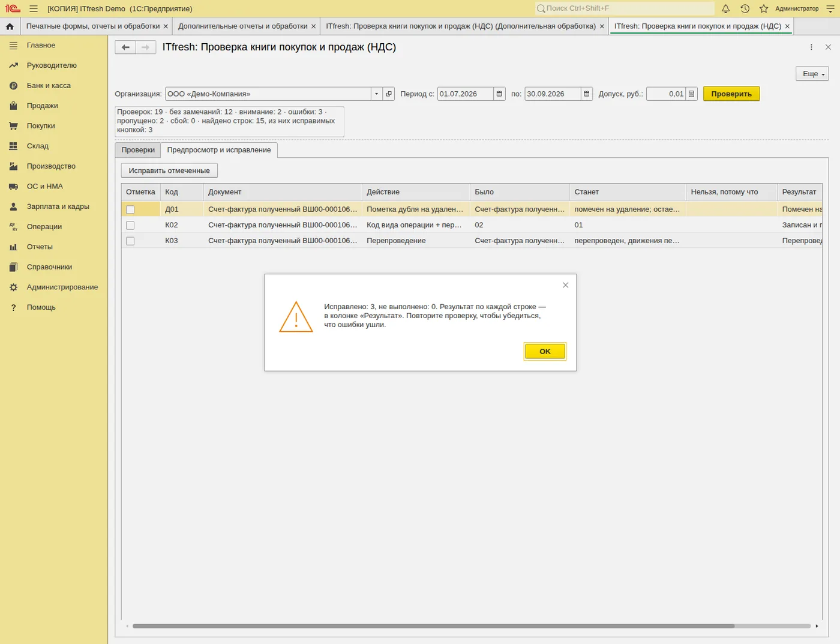Open the Продажи section in sidebar

[x=42, y=106]
